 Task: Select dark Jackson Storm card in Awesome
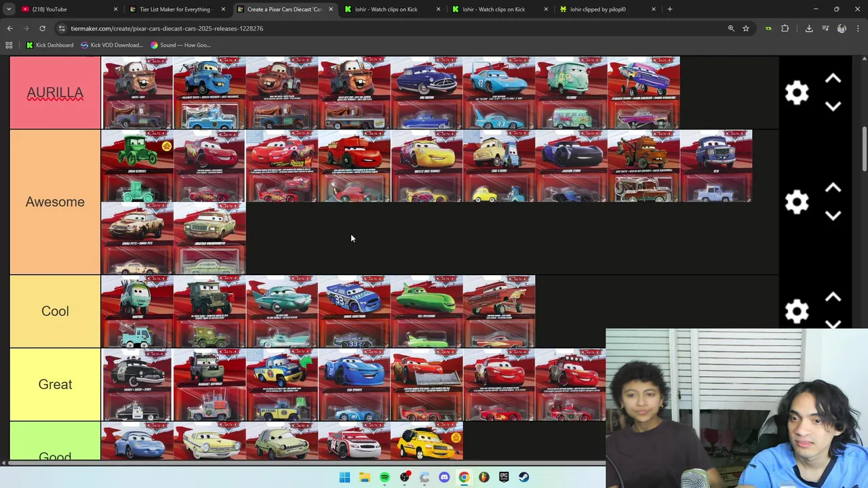[x=572, y=166]
